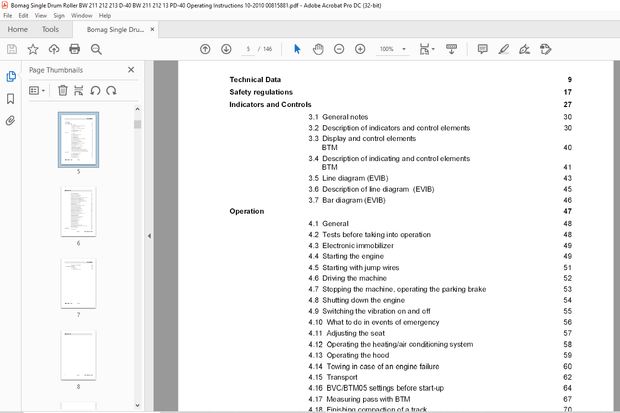Image resolution: width=620 pixels, height=413 pixels.
Task: Click '3.7 Bar diagram (EVIB)' entry
Action: pos(347,200)
